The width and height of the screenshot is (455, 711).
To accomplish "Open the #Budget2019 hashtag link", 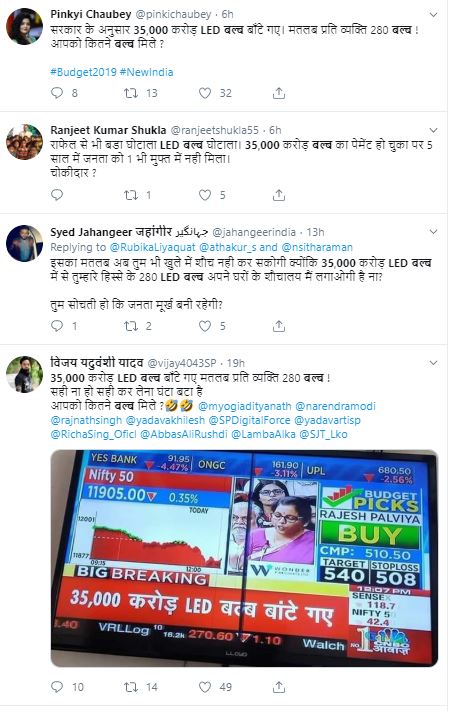I will click(83, 72).
